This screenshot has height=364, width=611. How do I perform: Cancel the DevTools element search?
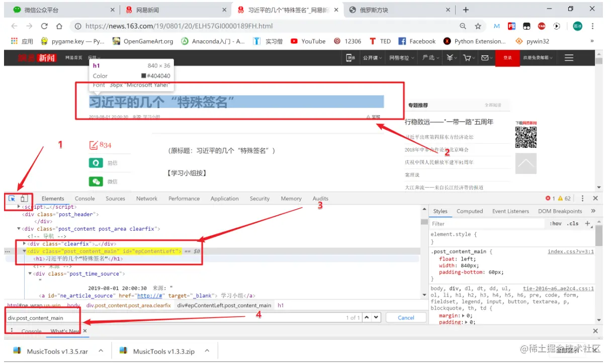coord(406,318)
